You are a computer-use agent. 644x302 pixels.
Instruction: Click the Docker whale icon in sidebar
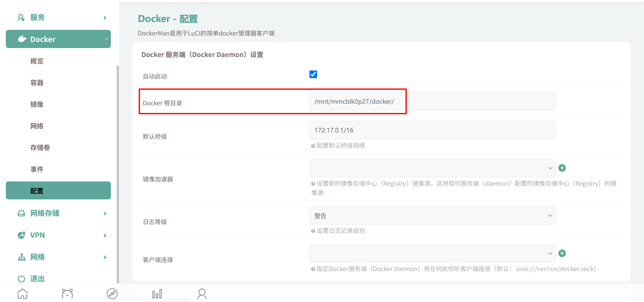[22, 39]
